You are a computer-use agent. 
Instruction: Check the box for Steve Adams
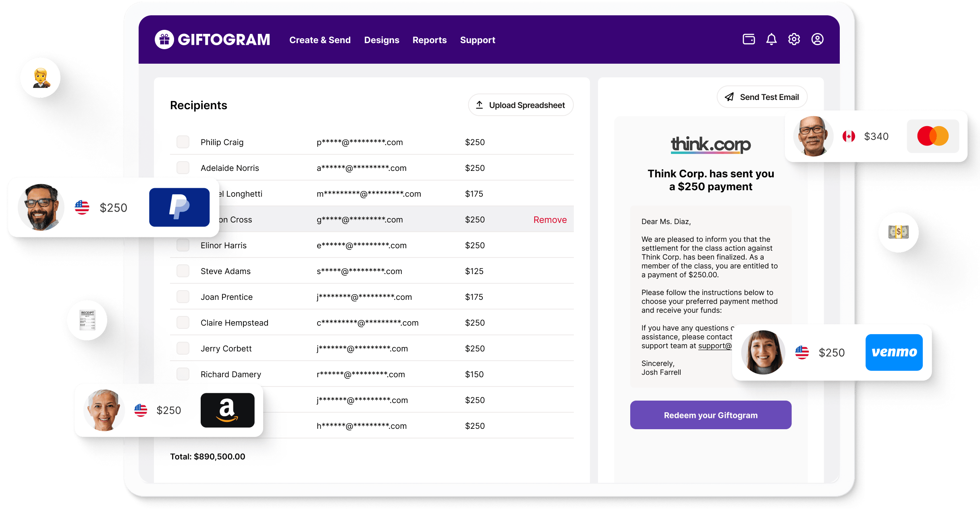(x=183, y=271)
